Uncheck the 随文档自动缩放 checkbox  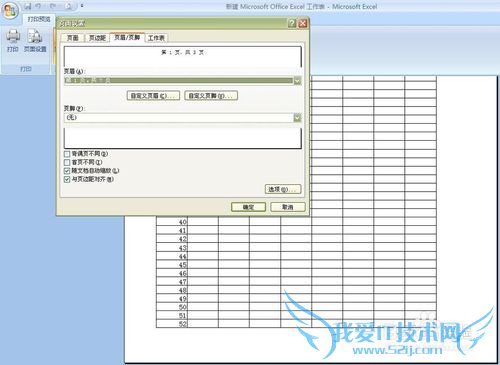click(67, 171)
